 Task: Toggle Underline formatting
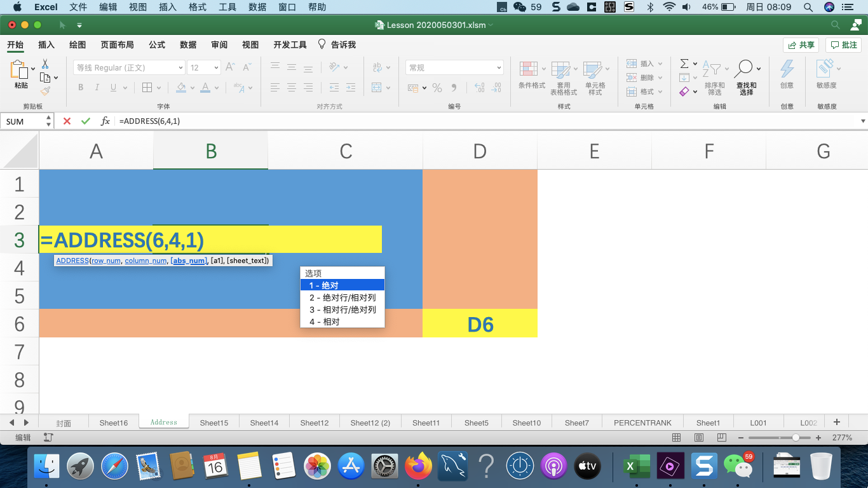tap(113, 88)
